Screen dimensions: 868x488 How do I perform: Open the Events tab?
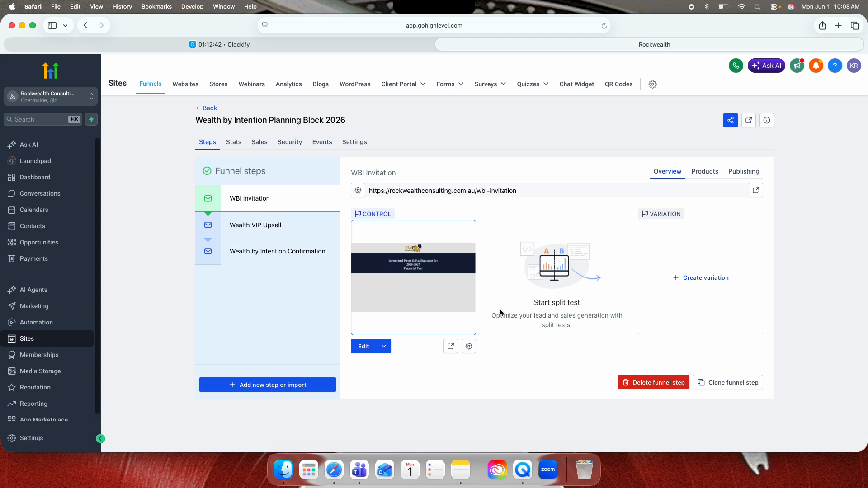click(322, 142)
